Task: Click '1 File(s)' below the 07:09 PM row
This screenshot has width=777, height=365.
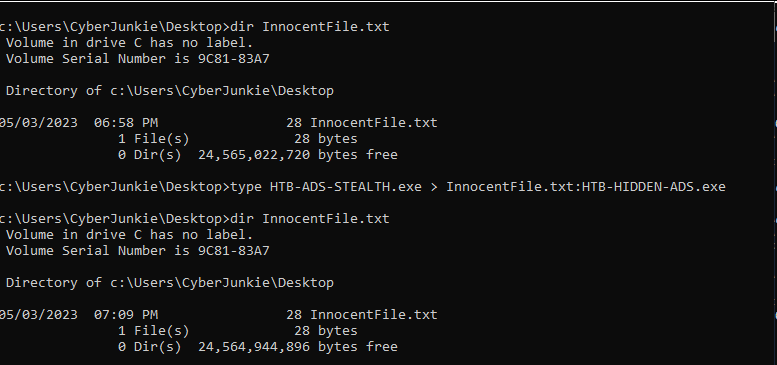Action: [x=154, y=330]
